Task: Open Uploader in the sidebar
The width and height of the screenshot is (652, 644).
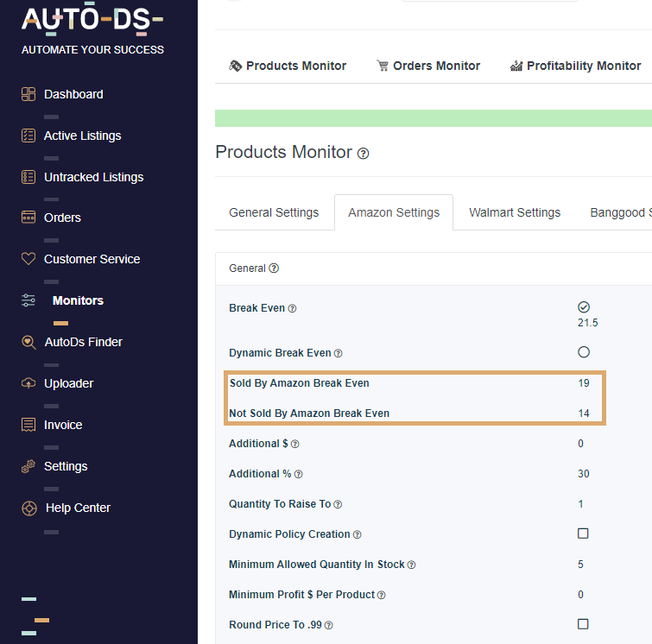Action: [68, 383]
